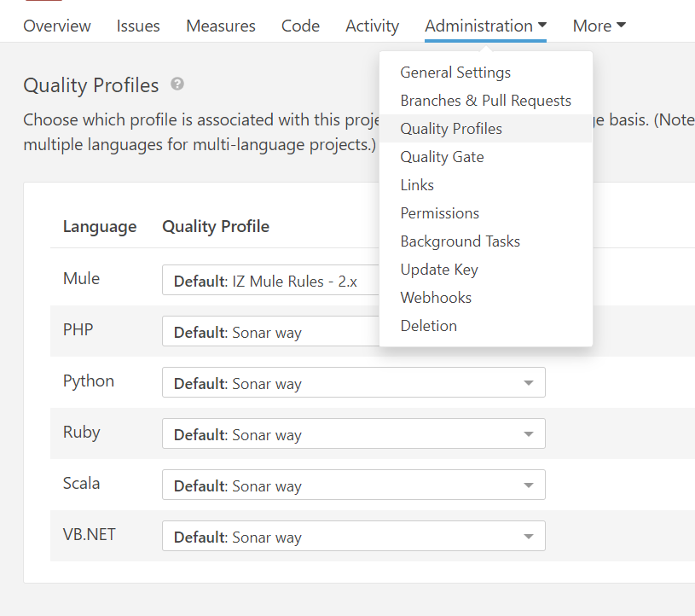Viewport: 695px width, 616px height.
Task: Choose Quality Profiles in Administration menu
Action: click(486, 129)
